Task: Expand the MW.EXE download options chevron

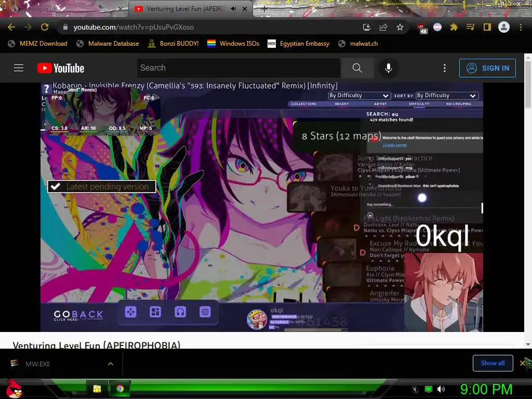Action: 111,364
